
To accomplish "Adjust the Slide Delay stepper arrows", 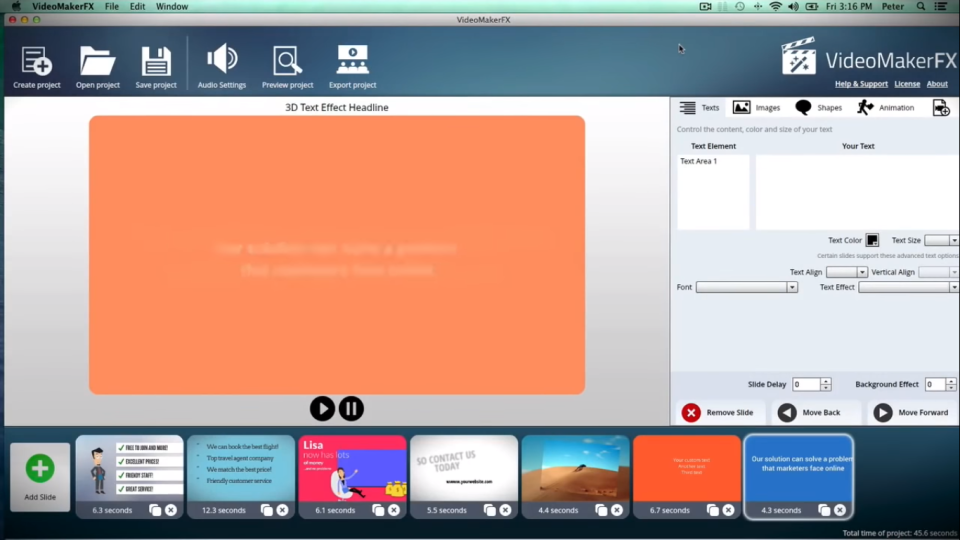I will coord(825,384).
